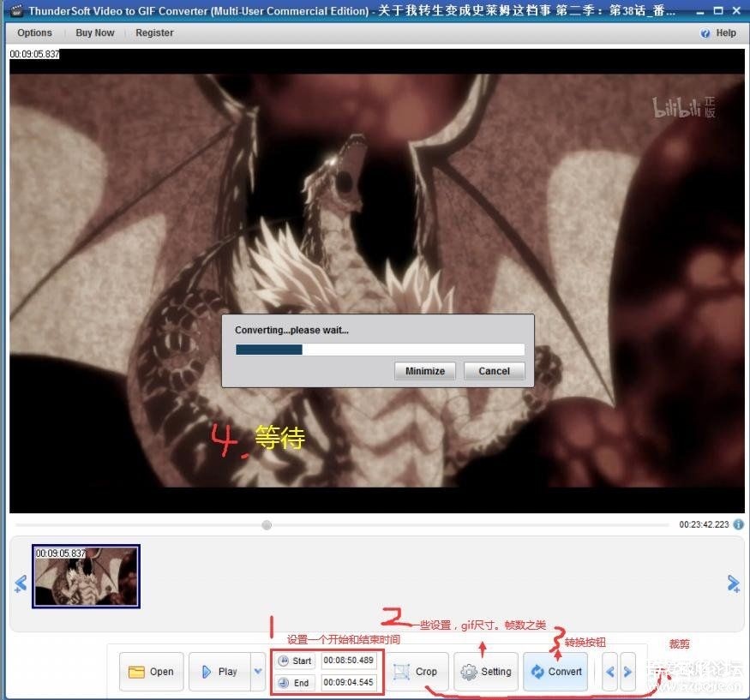Open the Crop tool

[x=416, y=672]
